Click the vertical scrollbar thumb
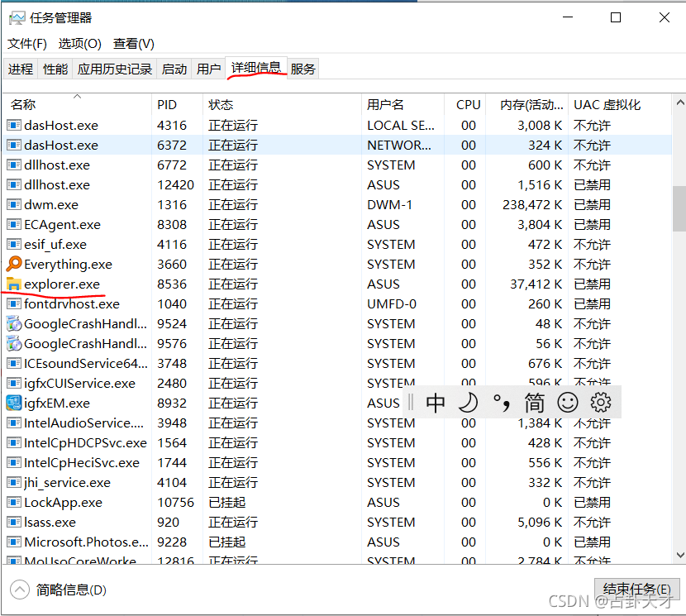This screenshot has width=686, height=616. tap(679, 209)
